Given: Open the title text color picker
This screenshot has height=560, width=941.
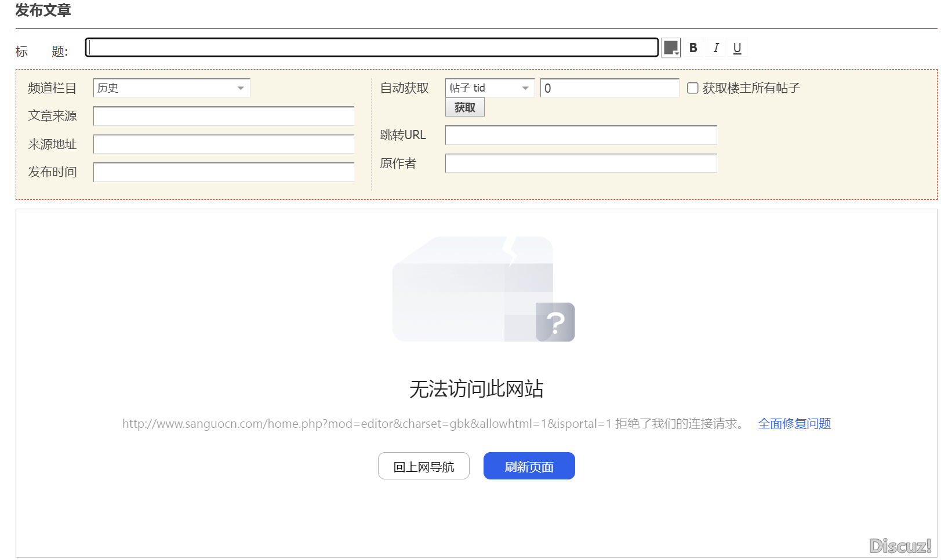Looking at the screenshot, I should (671, 48).
